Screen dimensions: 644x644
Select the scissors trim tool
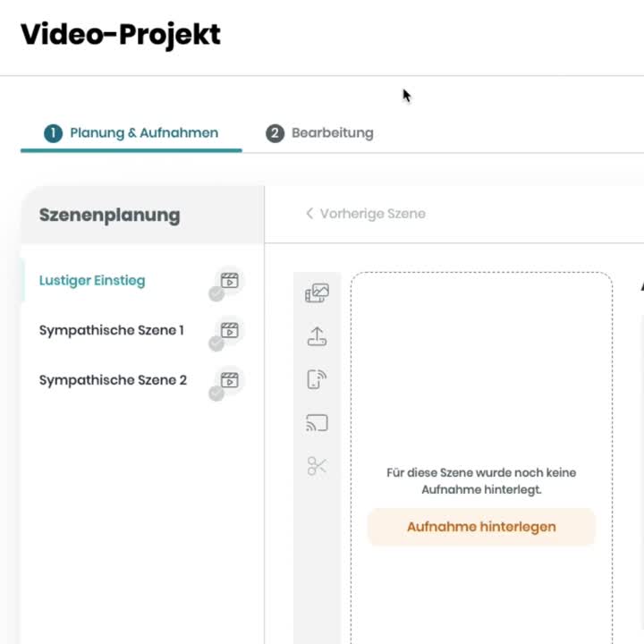(x=317, y=466)
